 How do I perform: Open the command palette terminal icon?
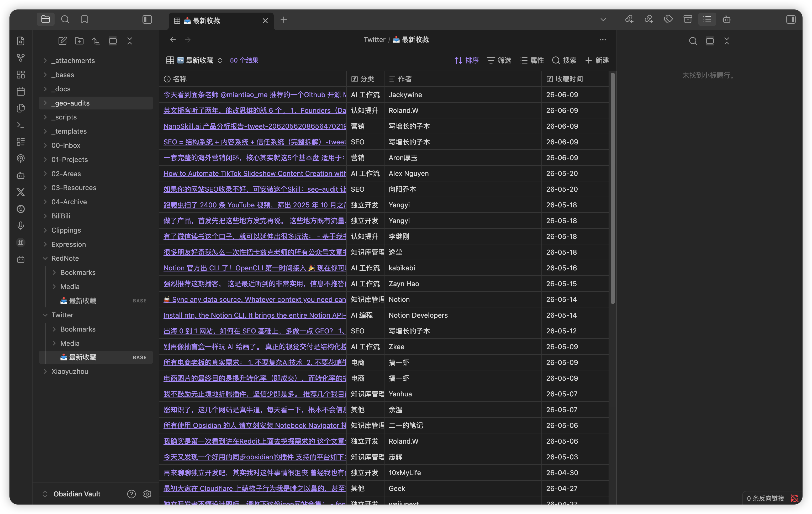pyautogui.click(x=21, y=125)
